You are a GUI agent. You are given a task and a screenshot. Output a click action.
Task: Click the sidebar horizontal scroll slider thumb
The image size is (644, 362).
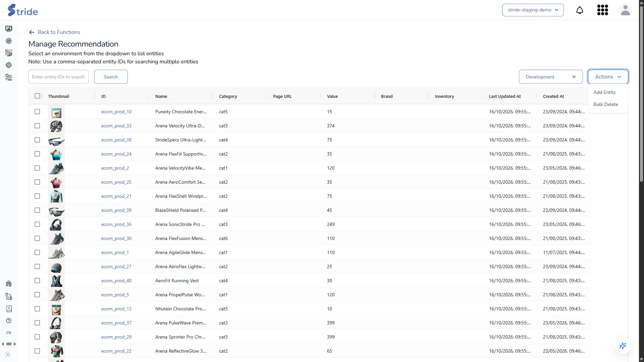9,344
